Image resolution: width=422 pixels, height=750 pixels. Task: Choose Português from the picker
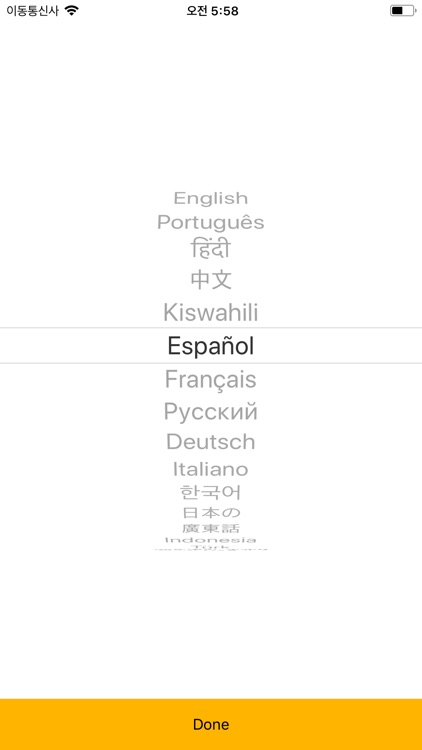(211, 222)
